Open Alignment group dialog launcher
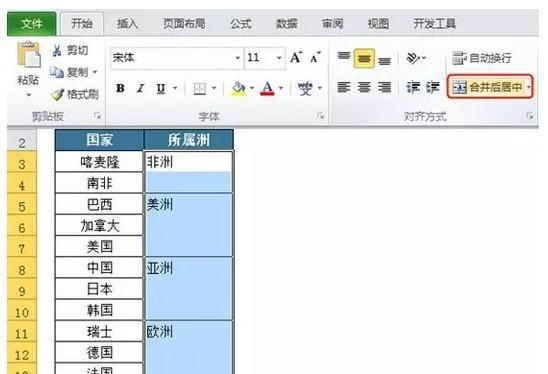 pos(530,116)
